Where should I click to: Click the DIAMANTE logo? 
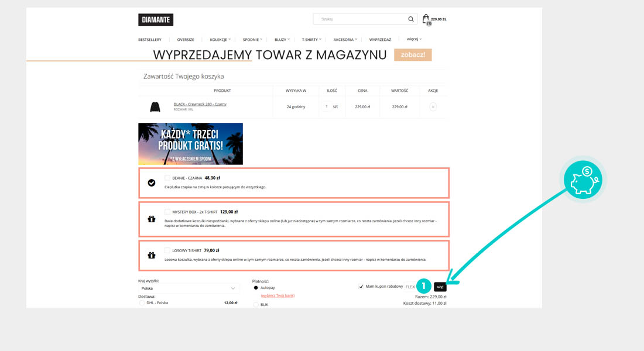click(x=156, y=20)
